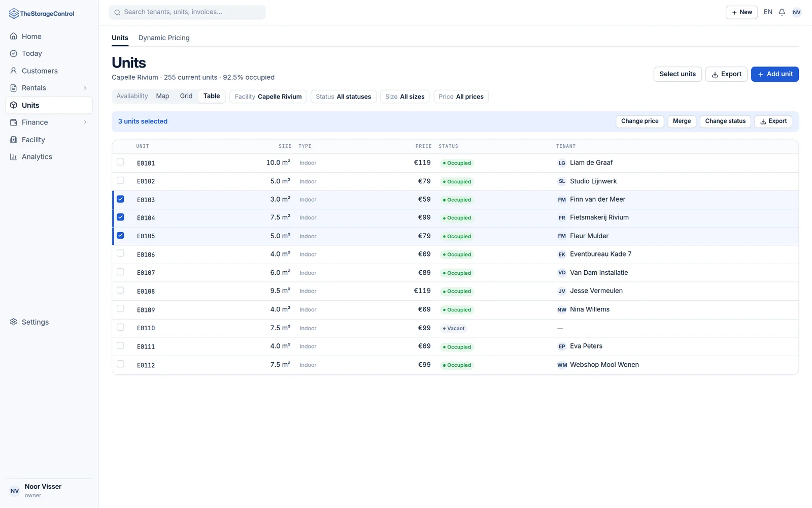Expand Rentals submenu chevron
Image resolution: width=812 pixels, height=508 pixels.
(x=85, y=88)
